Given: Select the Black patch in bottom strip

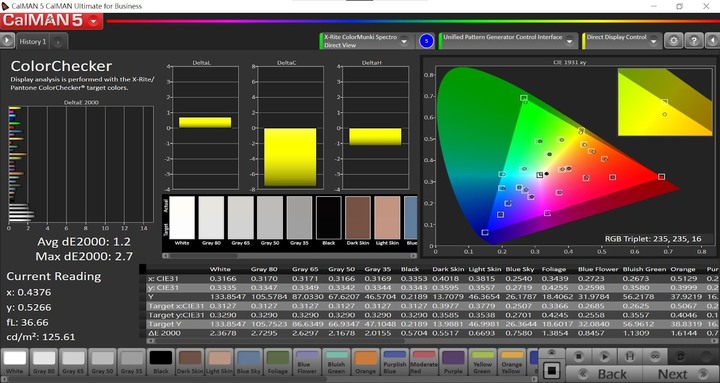Looking at the screenshot, I should point(161,362).
